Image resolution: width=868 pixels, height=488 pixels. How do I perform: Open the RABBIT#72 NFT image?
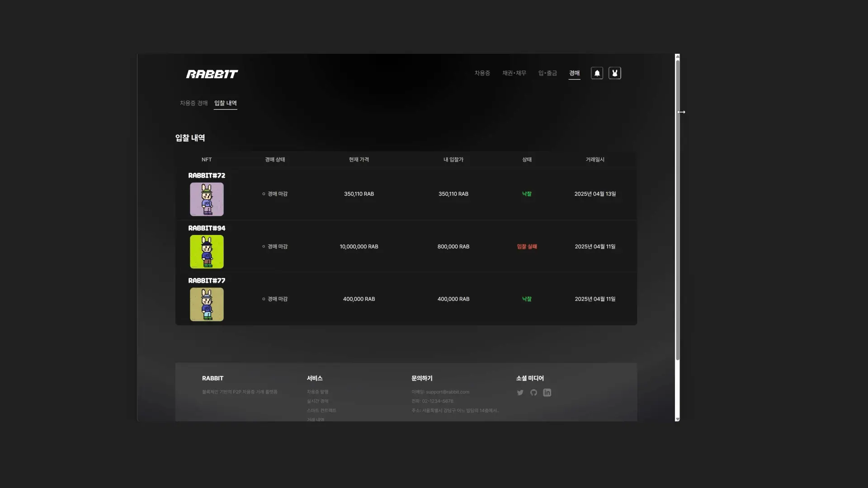207,199
